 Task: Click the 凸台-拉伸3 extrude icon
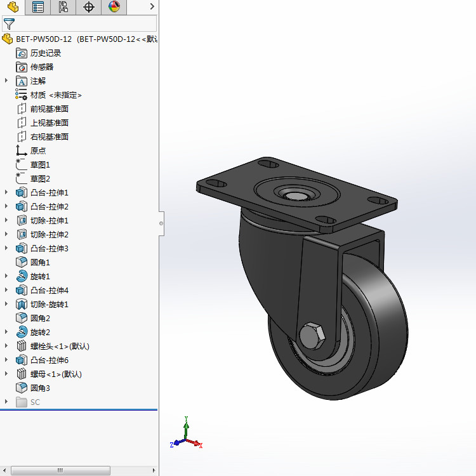(22, 248)
